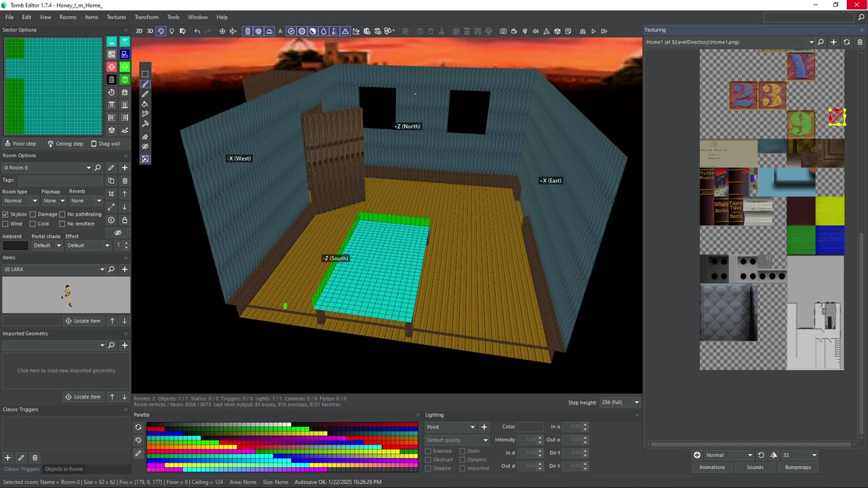868x488 pixels.
Task: Click the Animations button
Action: click(x=712, y=467)
